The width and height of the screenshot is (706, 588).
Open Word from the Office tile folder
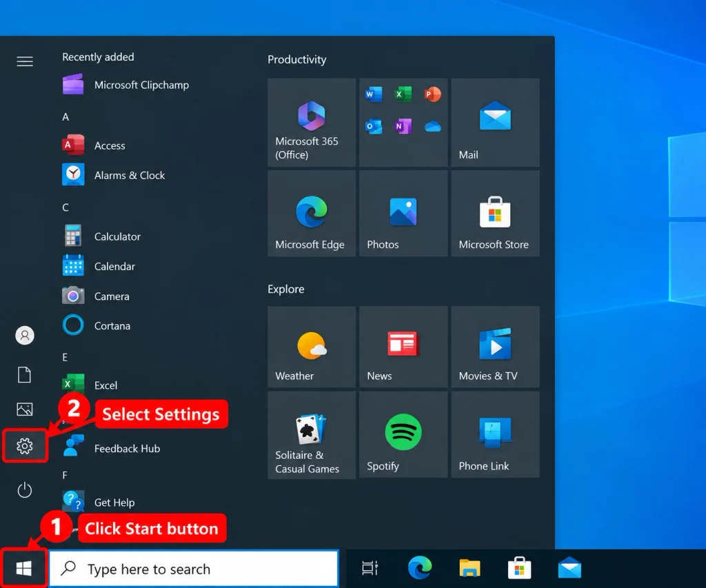pyautogui.click(x=374, y=94)
